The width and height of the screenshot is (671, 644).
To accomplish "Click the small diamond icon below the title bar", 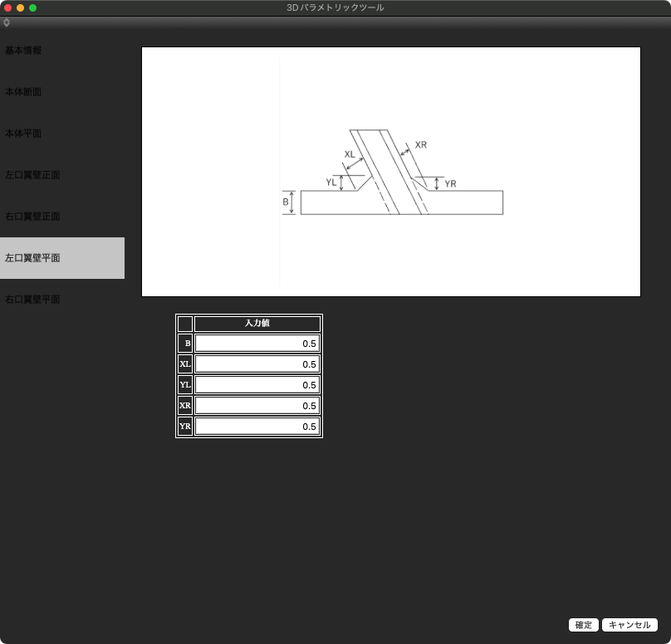I will pyautogui.click(x=7, y=22).
